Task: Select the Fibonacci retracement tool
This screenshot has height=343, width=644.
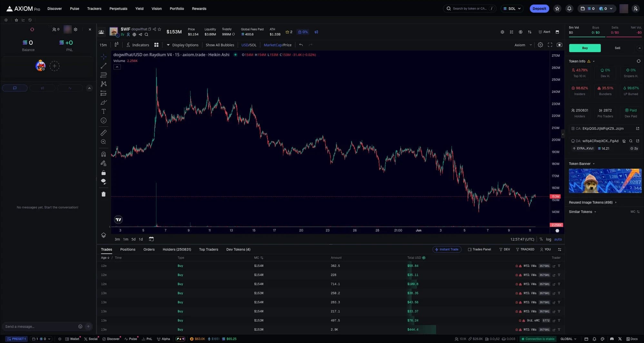Action: (x=103, y=75)
